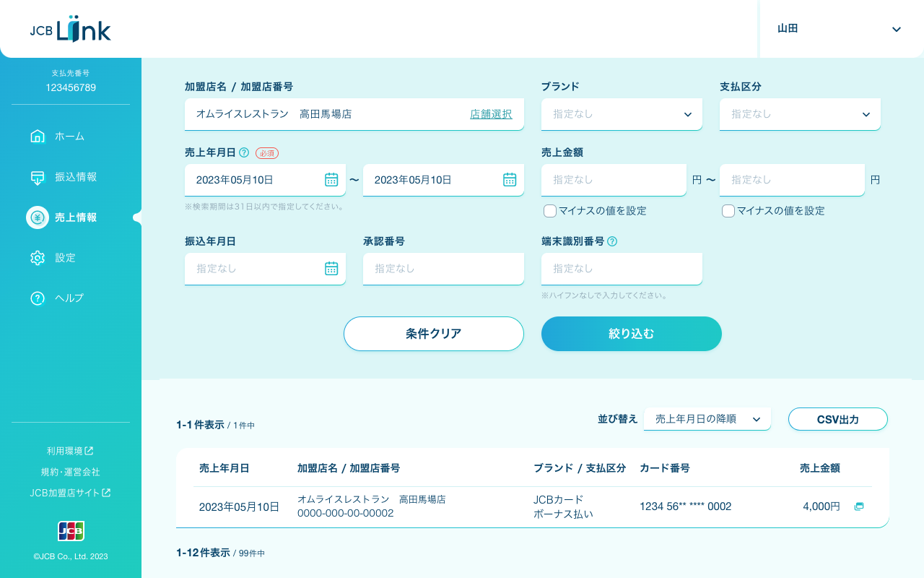Click help icon beside 端末識別番号

point(612,241)
